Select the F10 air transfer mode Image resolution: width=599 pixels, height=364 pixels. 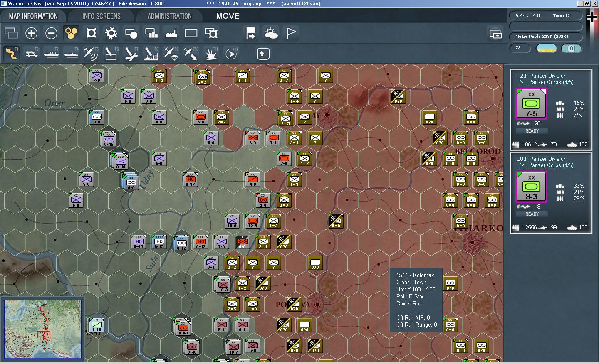[x=191, y=54]
